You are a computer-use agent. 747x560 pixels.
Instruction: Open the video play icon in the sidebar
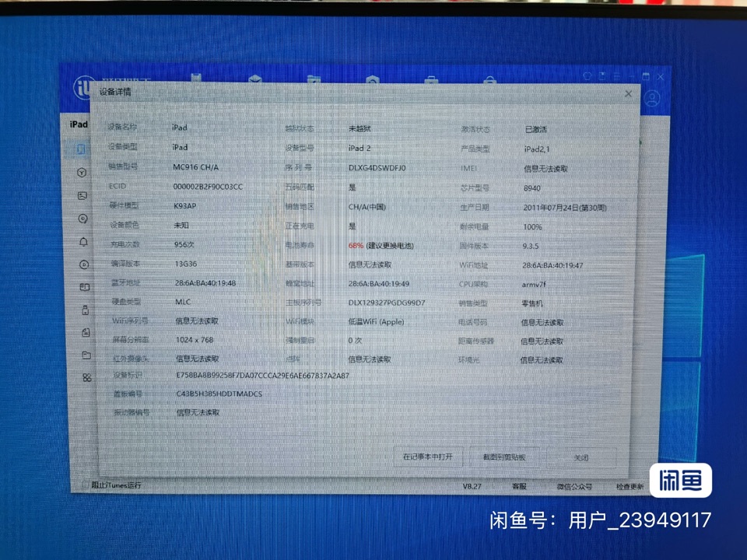[x=84, y=264]
